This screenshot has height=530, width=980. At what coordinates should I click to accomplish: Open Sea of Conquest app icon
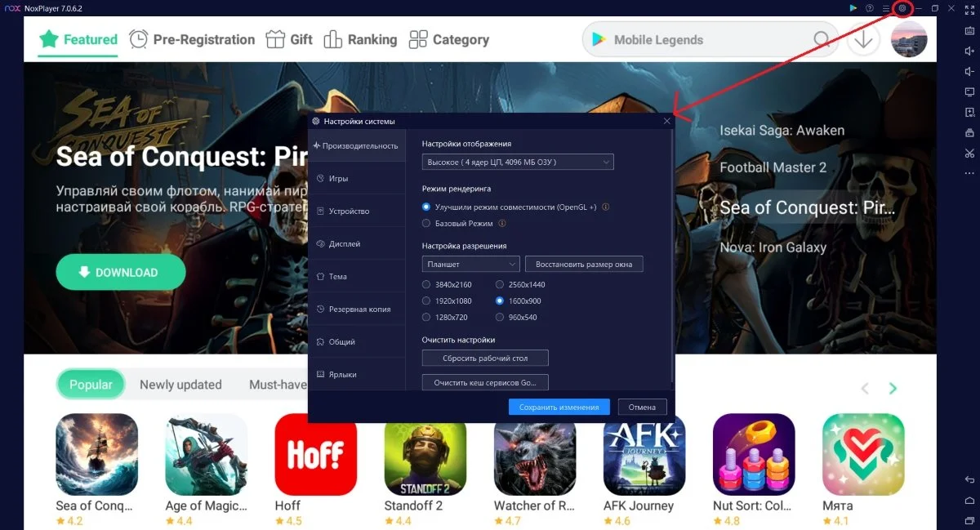click(96, 454)
